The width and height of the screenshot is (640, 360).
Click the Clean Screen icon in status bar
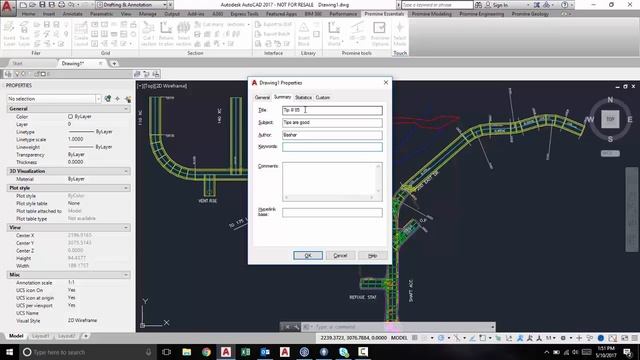624,338
